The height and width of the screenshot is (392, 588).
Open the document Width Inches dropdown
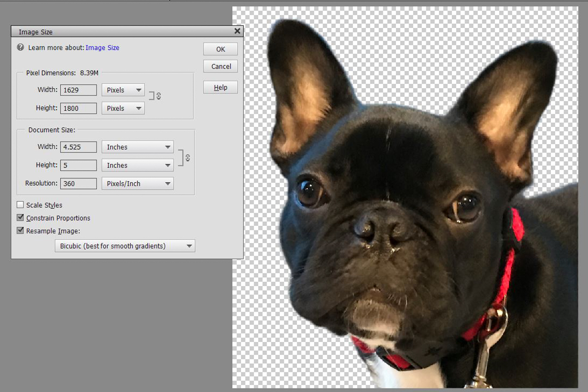138,147
